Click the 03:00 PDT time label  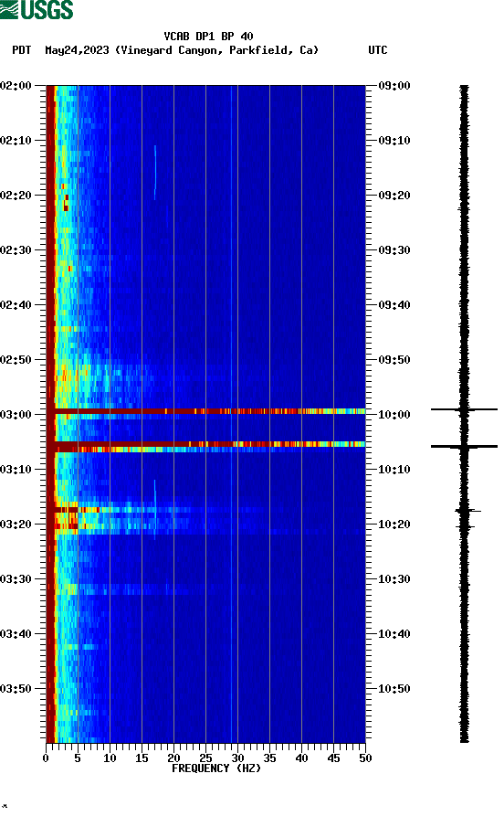[x=16, y=415]
